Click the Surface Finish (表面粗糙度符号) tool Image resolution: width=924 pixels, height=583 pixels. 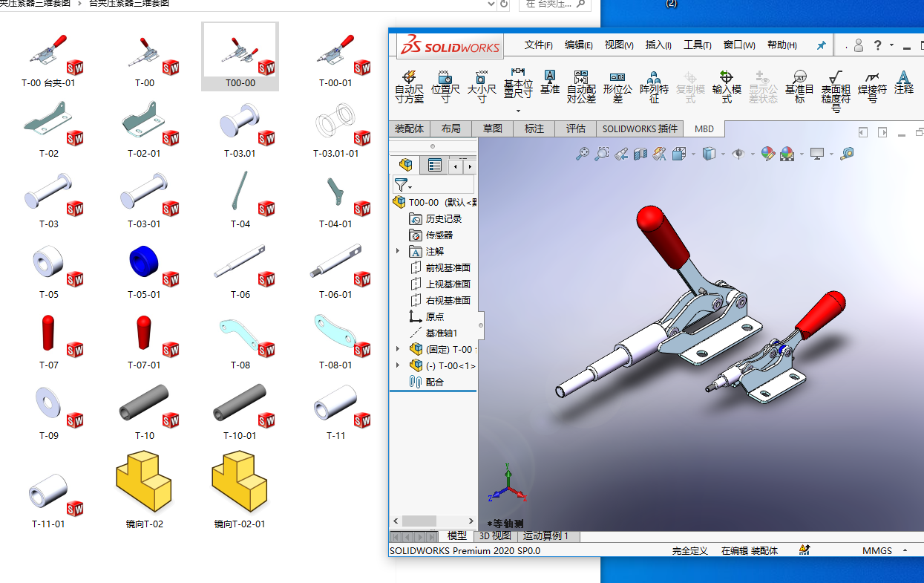click(x=836, y=91)
